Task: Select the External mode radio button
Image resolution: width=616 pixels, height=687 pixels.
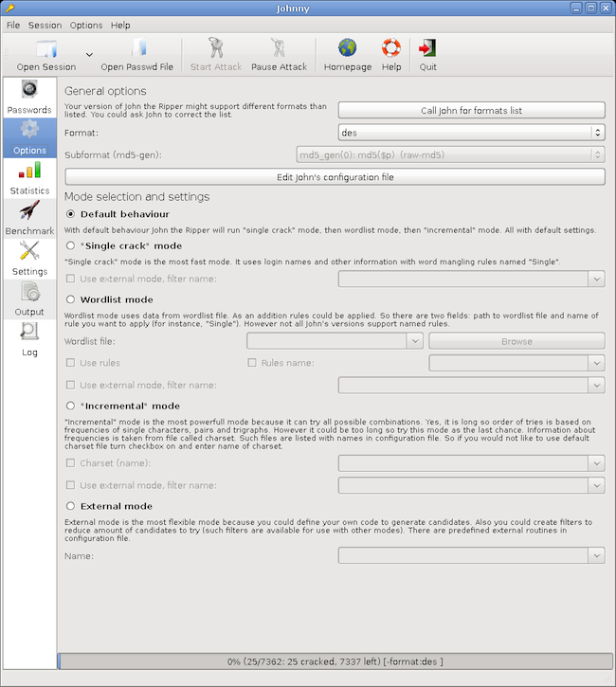Action: 70,506
